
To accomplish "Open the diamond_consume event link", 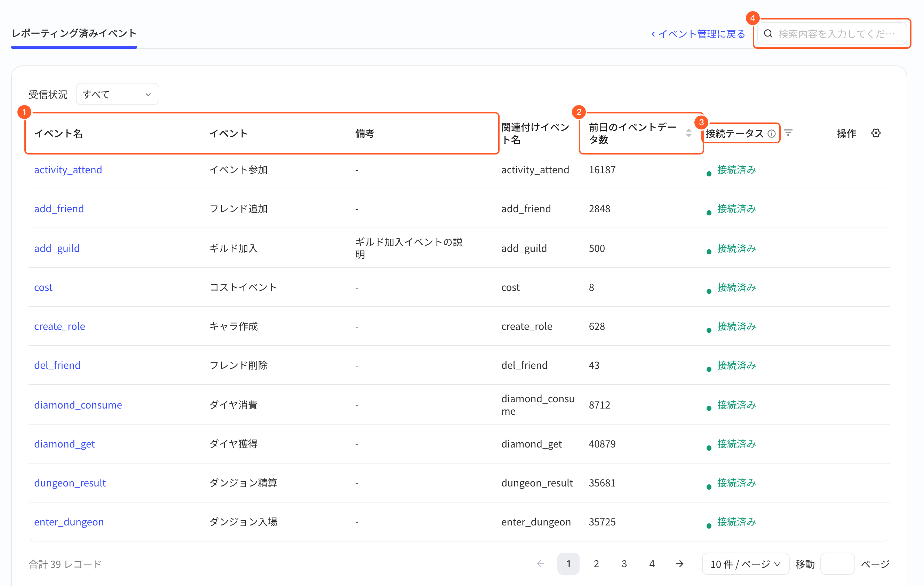I will (78, 405).
